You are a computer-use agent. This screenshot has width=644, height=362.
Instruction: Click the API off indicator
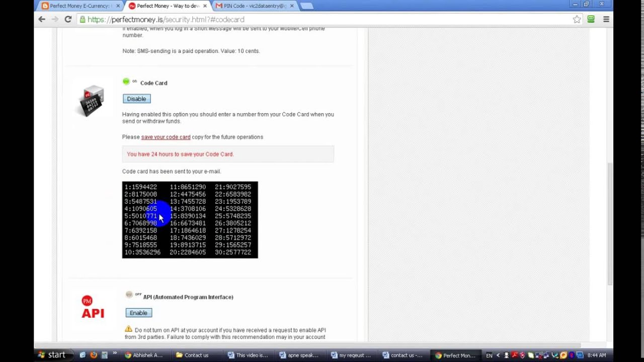(129, 295)
